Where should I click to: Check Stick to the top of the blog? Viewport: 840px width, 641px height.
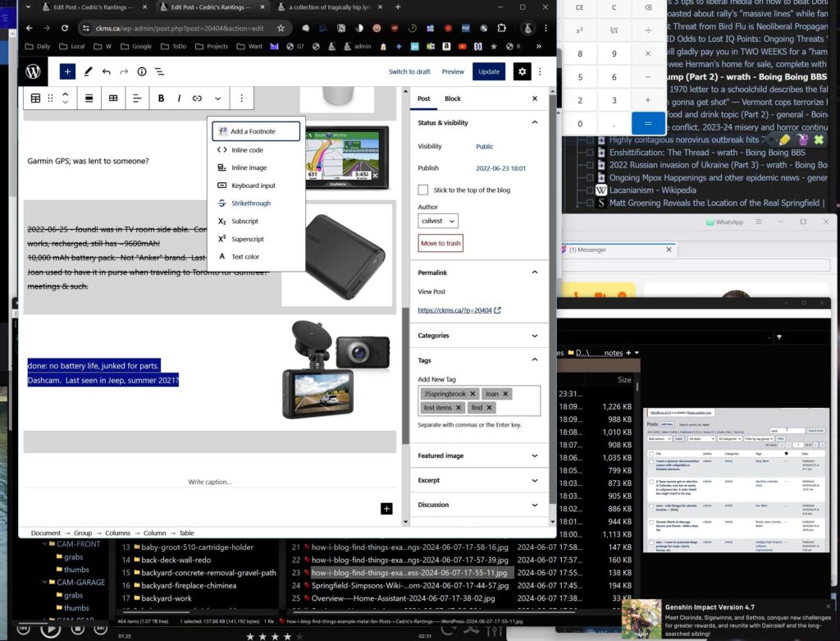coord(422,190)
